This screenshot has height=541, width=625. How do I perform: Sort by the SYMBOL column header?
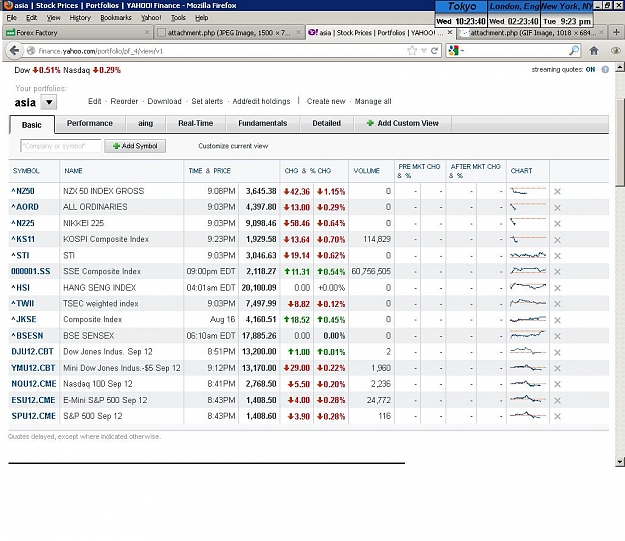coord(26,171)
